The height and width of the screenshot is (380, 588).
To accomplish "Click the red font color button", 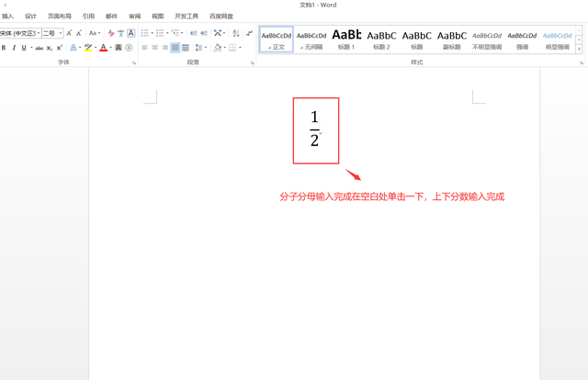I will click(103, 48).
